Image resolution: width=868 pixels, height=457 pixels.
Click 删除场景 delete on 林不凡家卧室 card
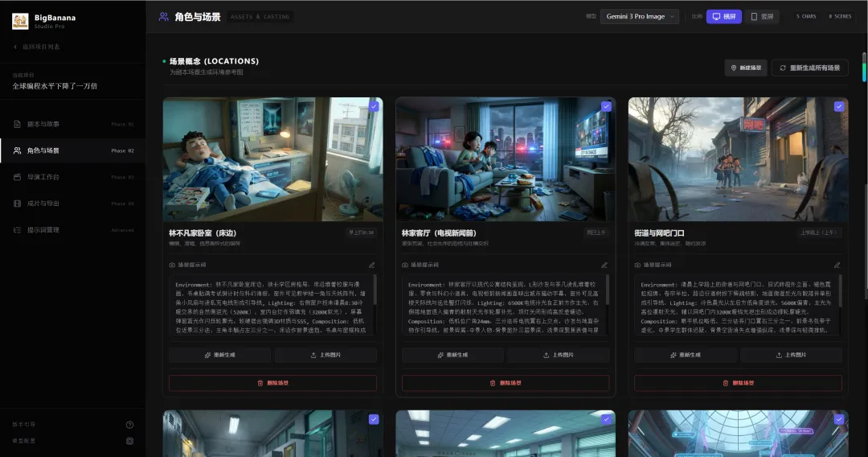(273, 383)
